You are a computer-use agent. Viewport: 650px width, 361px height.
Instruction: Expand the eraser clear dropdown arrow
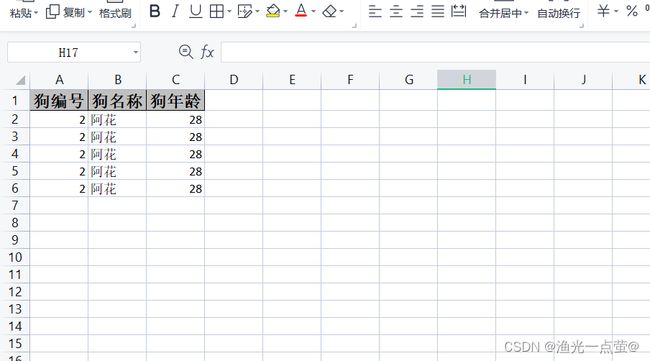[x=342, y=11]
